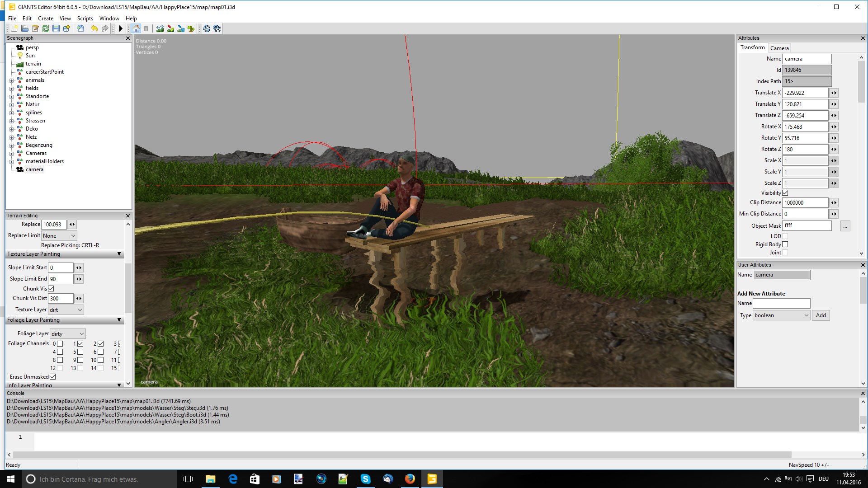Uncheck the Visibility checkbox
This screenshot has width=868, height=488.
click(785, 193)
